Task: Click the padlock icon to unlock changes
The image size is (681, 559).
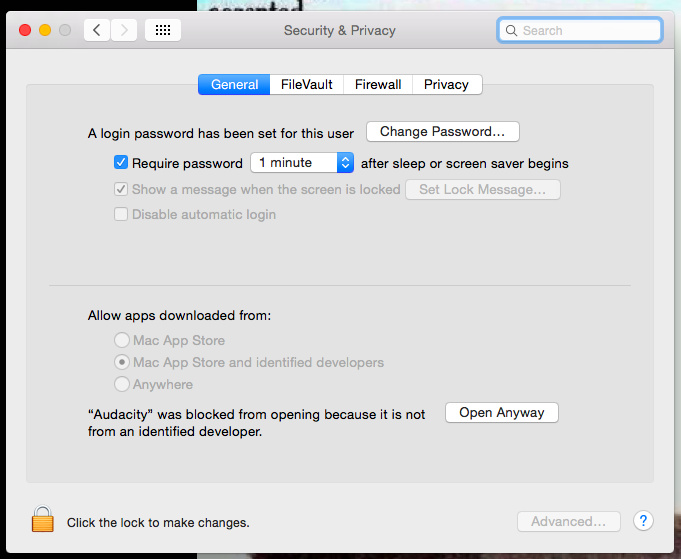Action: (x=42, y=520)
